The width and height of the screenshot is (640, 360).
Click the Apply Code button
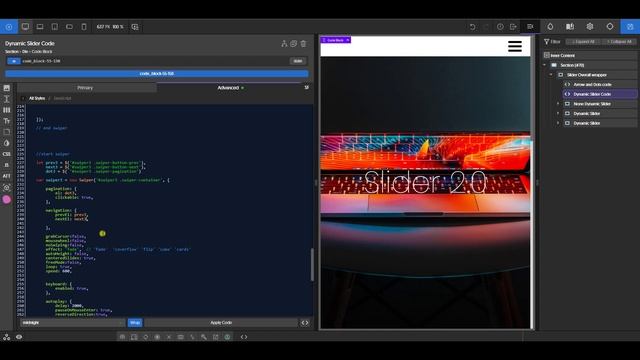[221, 322]
